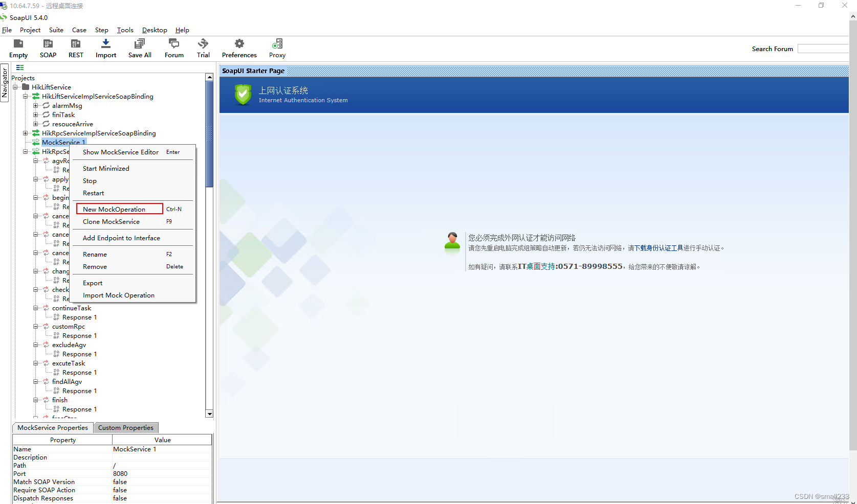Screen dimensions: 857x504
Task: Click the excuteTask mock operation icon
Action: [46, 363]
